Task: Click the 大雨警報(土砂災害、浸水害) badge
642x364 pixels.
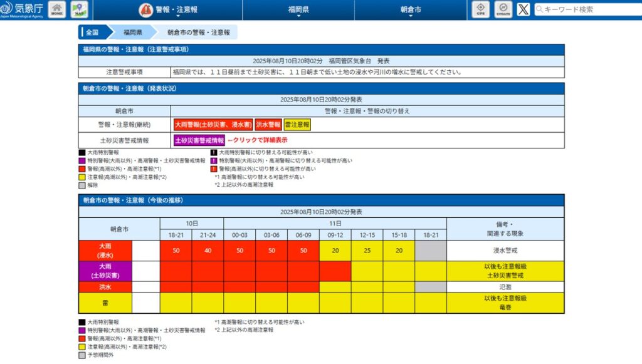Action: point(213,125)
